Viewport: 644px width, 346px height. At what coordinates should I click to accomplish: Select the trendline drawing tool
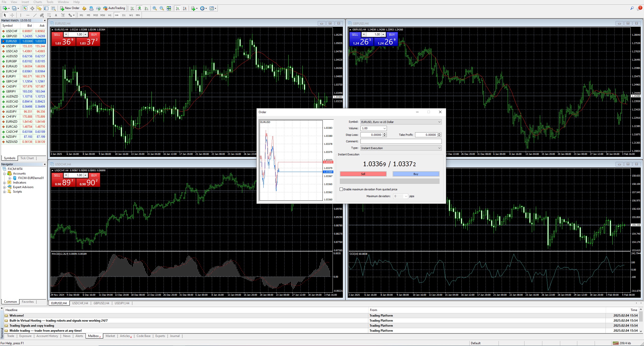tap(35, 15)
